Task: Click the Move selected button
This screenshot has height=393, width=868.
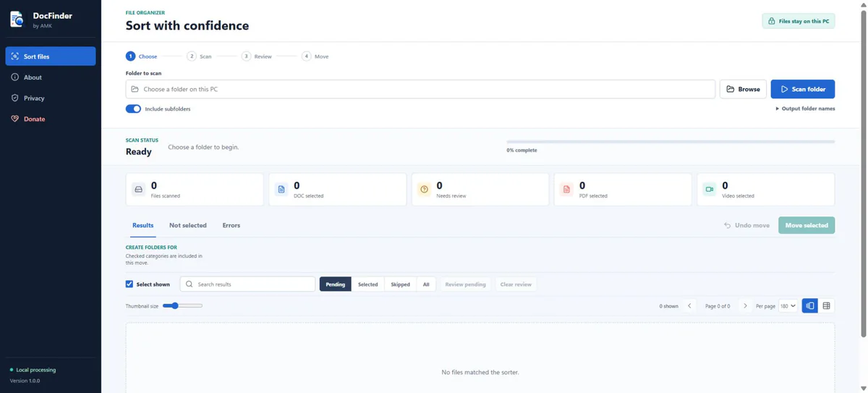Action: click(x=807, y=225)
